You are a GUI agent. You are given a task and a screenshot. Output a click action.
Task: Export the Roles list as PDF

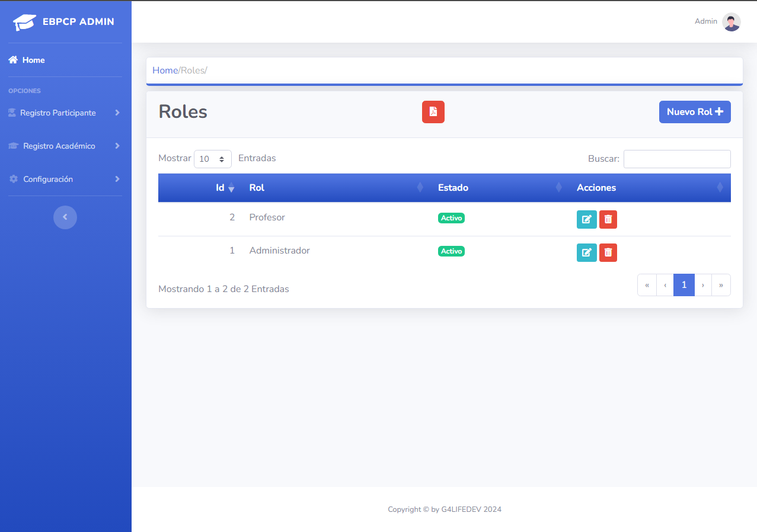pos(433,111)
